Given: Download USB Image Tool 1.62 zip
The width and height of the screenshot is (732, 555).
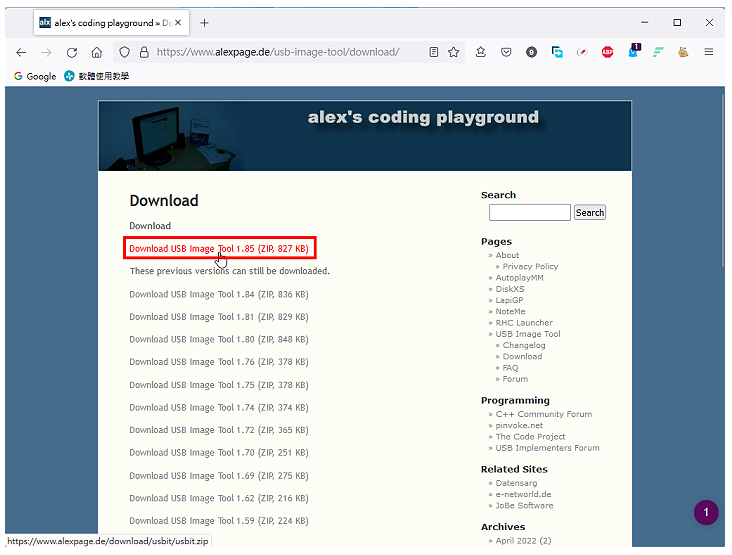Looking at the screenshot, I should pyautogui.click(x=219, y=498).
